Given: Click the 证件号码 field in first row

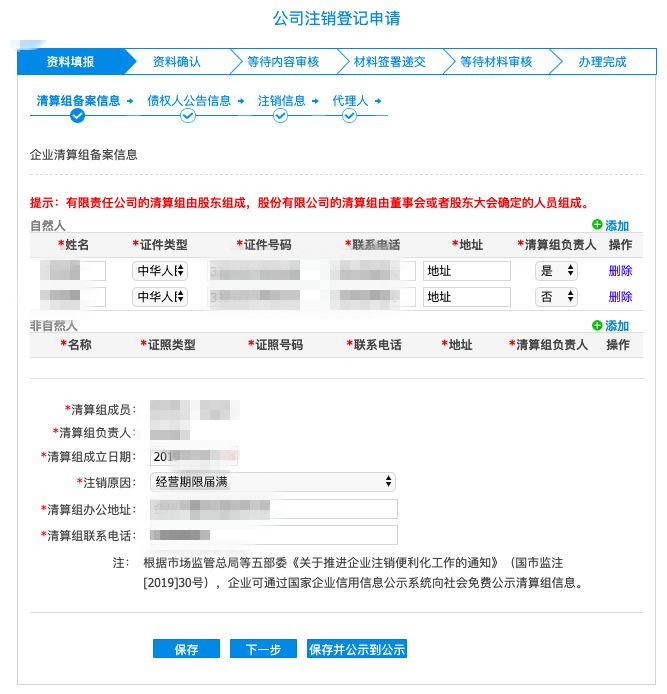Looking at the screenshot, I should pos(254,270).
